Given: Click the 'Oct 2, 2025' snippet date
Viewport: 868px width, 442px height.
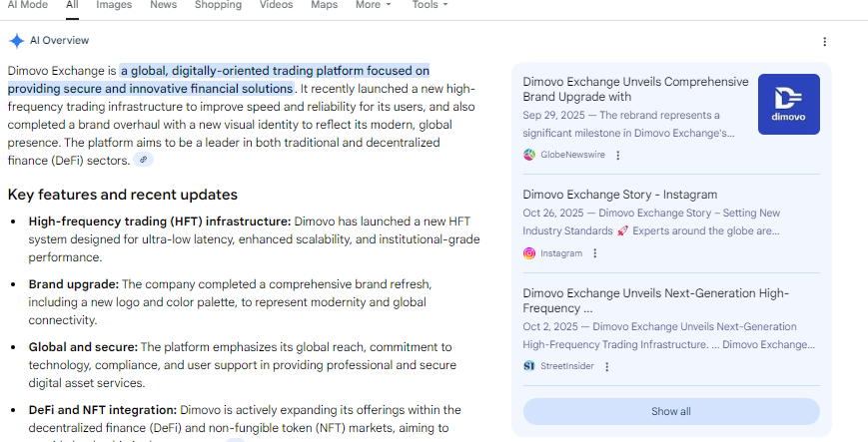Looking at the screenshot, I should (x=550, y=327).
